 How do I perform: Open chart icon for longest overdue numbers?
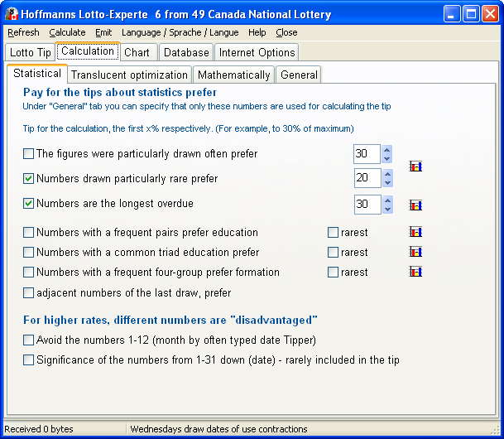point(415,205)
